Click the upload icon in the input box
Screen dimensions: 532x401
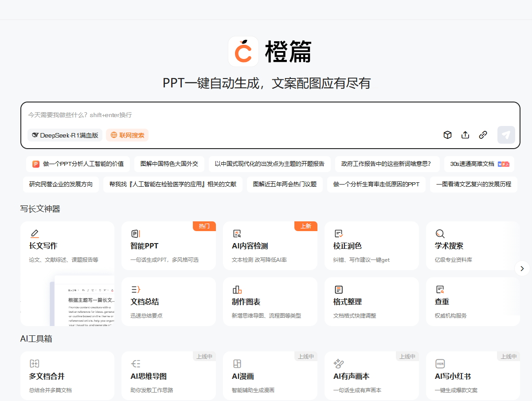click(465, 135)
